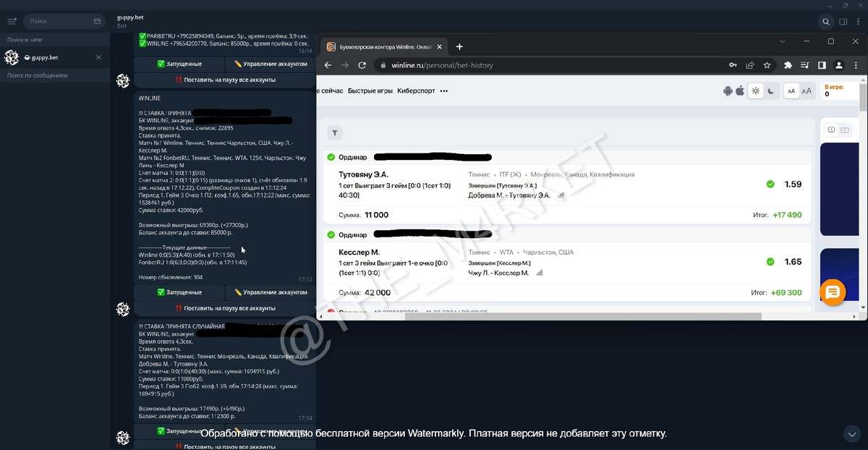Click Тутовяну Э.А. bet title
Screen dimensions: 868x450
tap(363, 174)
